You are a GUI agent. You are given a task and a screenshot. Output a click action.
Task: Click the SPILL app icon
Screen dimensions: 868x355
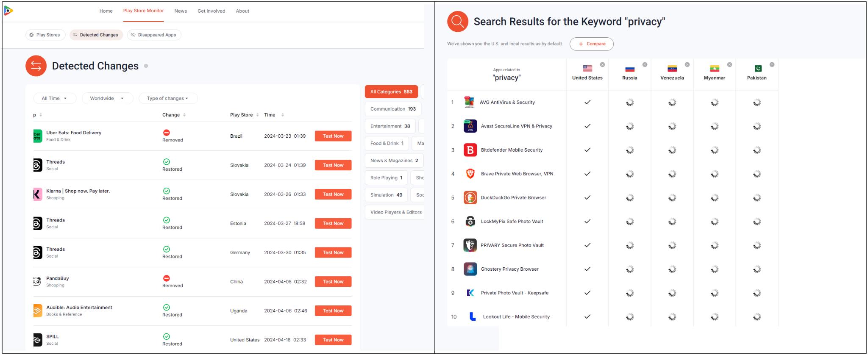click(38, 340)
